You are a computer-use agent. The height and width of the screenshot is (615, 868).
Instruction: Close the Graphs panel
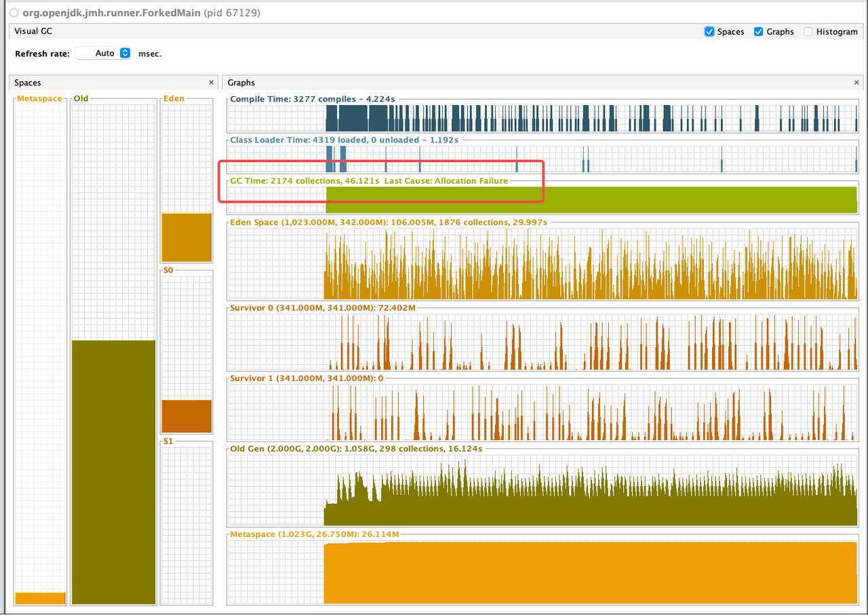coord(856,83)
